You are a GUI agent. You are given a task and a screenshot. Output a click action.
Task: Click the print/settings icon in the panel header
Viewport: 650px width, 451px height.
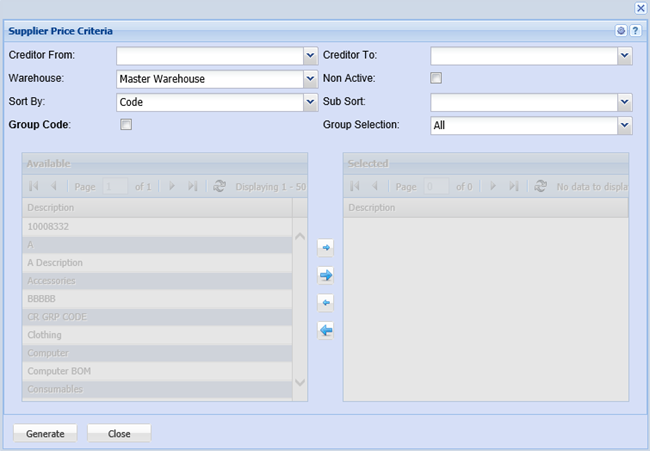coord(621,31)
